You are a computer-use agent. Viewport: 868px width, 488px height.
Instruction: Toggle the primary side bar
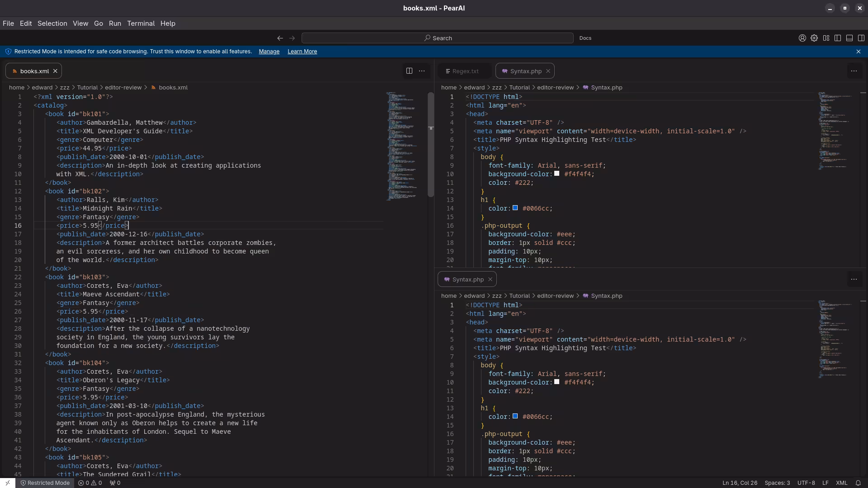click(x=838, y=38)
